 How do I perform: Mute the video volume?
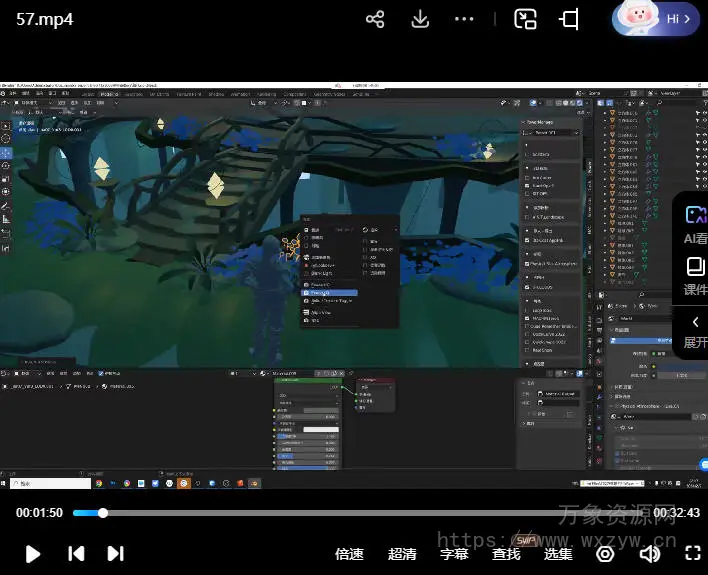[x=650, y=553]
